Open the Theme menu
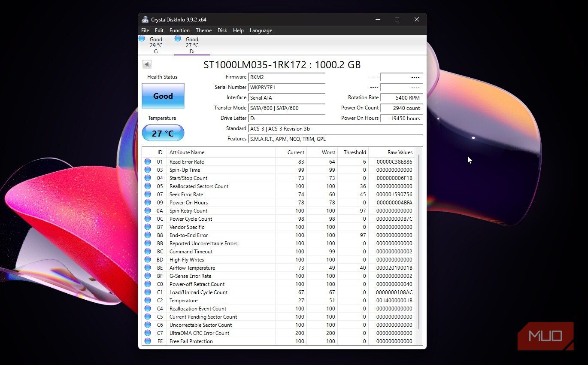This screenshot has height=365, width=588. tap(203, 30)
